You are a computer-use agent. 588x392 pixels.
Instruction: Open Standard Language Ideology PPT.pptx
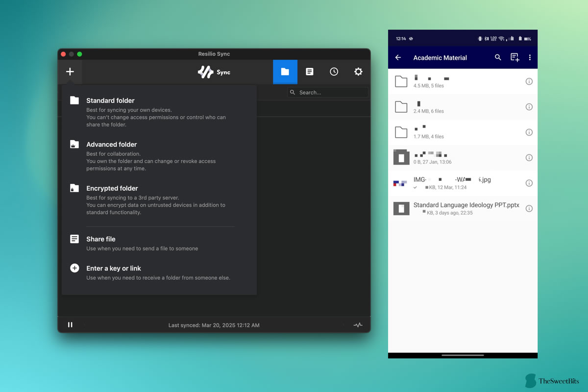pos(463,209)
